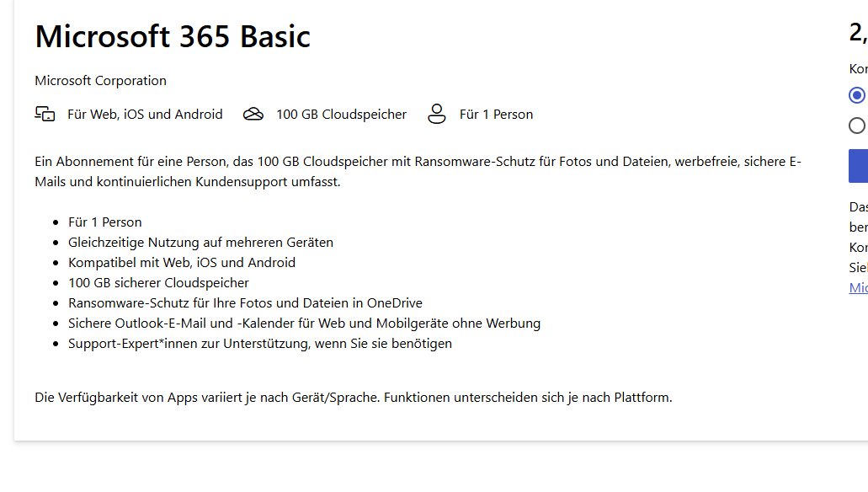The width and height of the screenshot is (868, 492).
Task: Click the 'Für 1 Person' bullet point
Action: (x=104, y=222)
